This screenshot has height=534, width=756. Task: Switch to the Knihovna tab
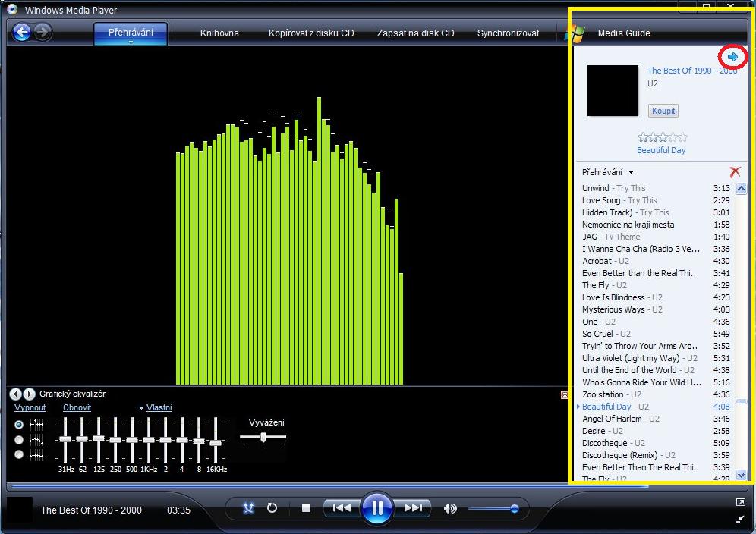click(219, 33)
